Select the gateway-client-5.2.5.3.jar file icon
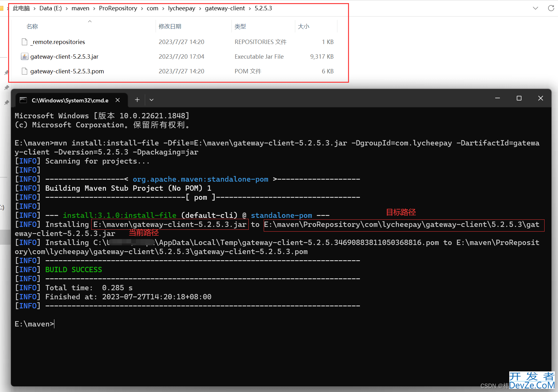 (24, 56)
